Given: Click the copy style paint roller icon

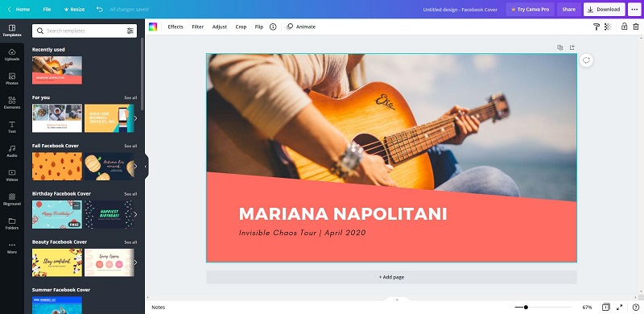Looking at the screenshot, I should click(x=597, y=27).
